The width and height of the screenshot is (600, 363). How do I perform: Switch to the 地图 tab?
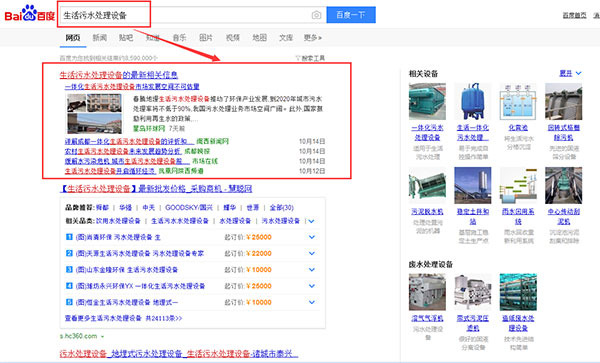click(259, 37)
